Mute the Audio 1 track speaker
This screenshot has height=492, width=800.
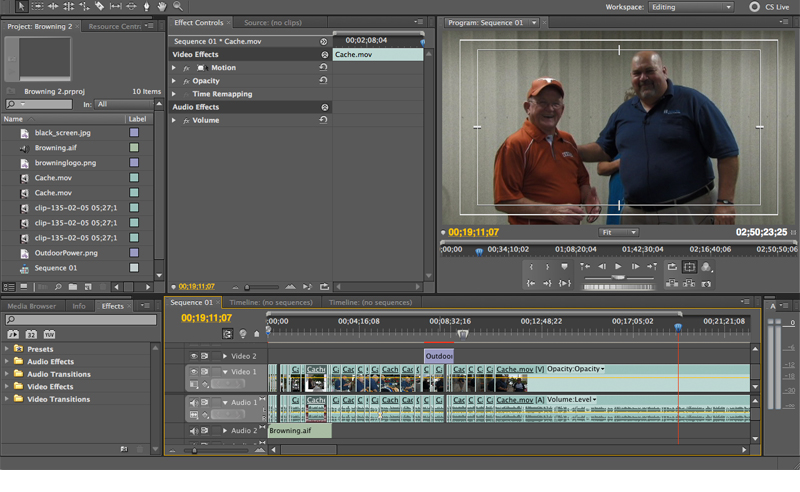click(194, 403)
